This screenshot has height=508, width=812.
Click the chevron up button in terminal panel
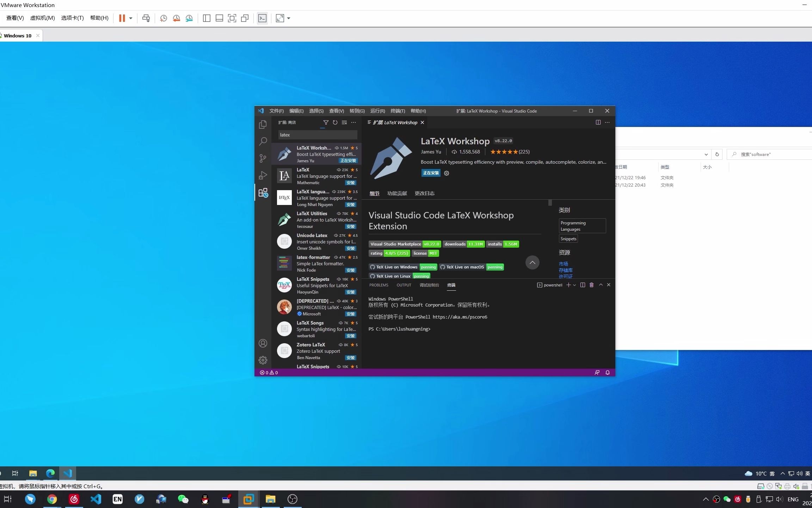tap(601, 285)
